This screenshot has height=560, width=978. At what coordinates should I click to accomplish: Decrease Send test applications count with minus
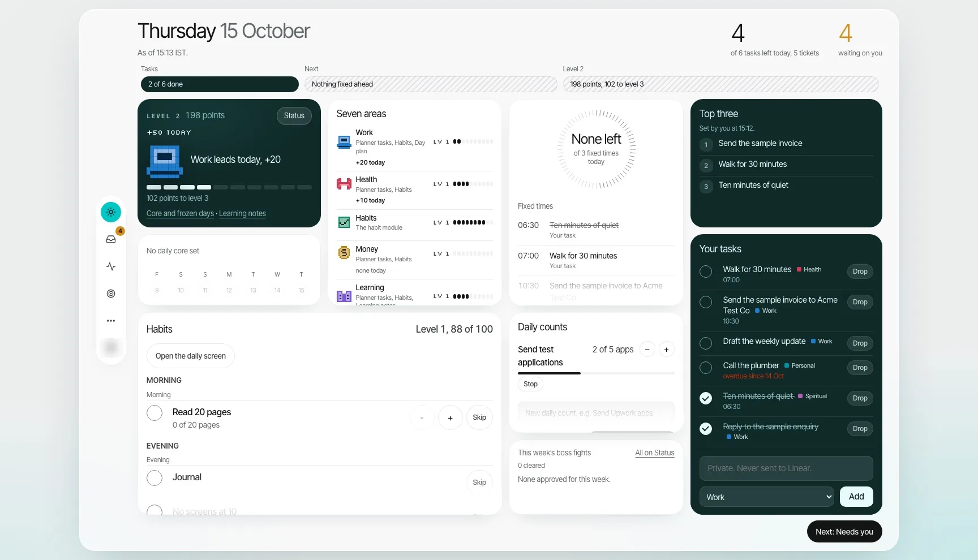point(647,350)
